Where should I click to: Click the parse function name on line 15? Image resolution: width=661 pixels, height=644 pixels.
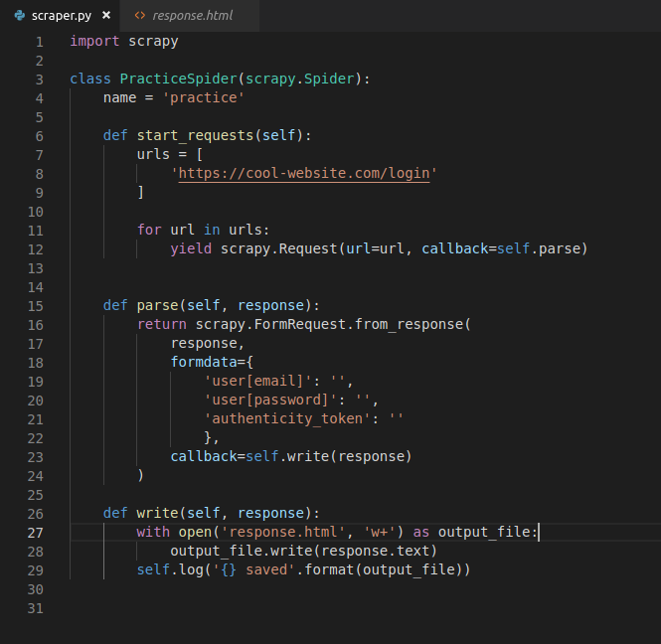coord(157,305)
